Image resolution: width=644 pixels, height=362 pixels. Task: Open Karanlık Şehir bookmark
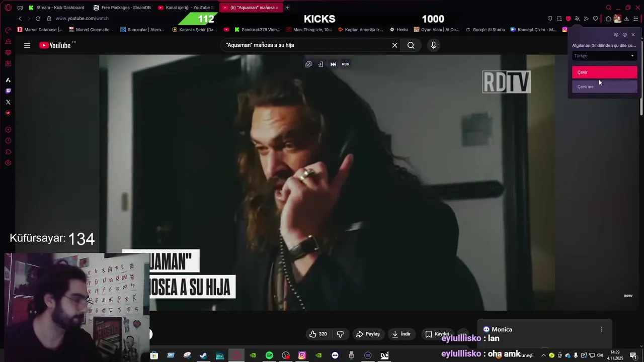coord(195,30)
